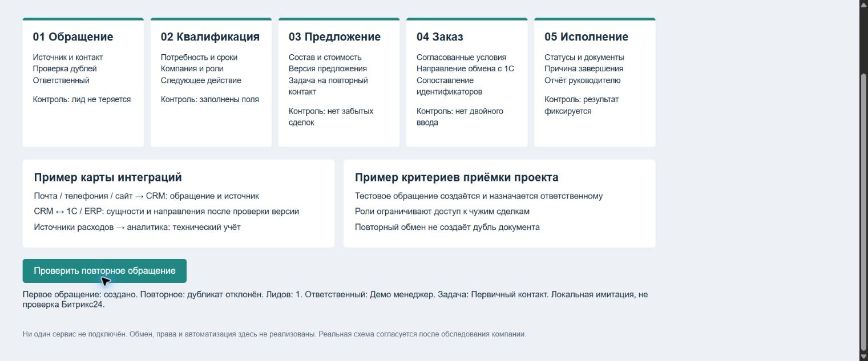Click the "Ни один сервис не подключён" footer note
868x361 pixels.
pyautogui.click(x=274, y=334)
